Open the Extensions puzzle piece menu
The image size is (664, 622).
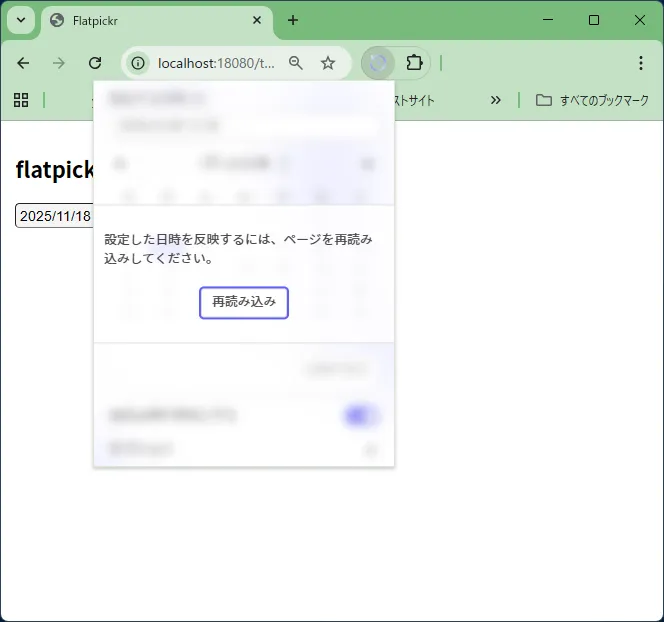(414, 63)
